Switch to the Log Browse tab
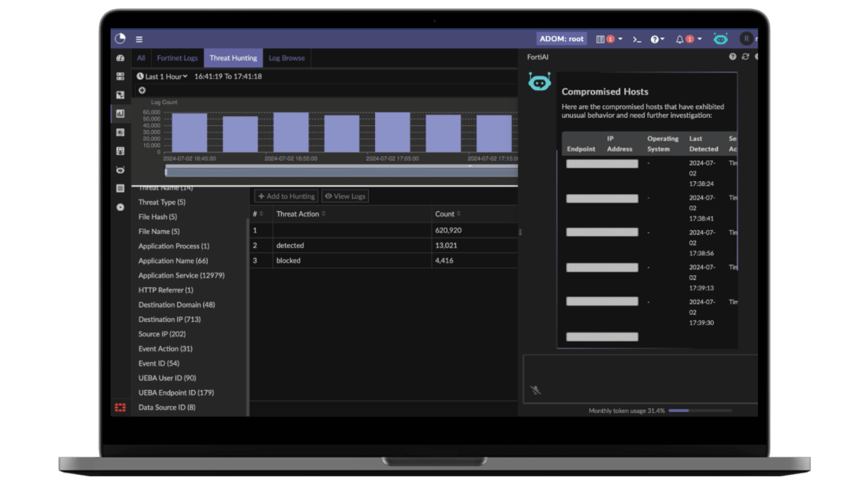 [286, 58]
